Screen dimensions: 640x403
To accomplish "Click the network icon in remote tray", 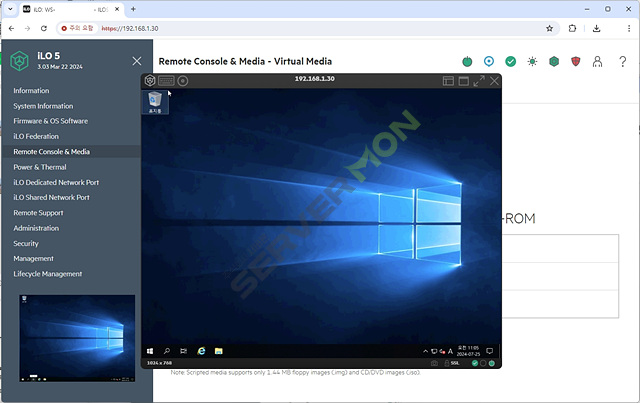I will pyautogui.click(x=434, y=351).
